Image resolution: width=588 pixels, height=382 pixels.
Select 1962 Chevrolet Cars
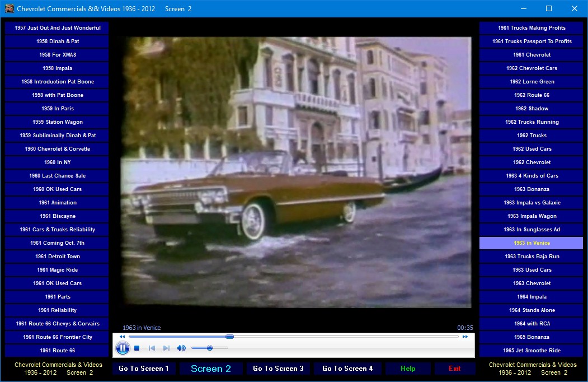tap(531, 68)
